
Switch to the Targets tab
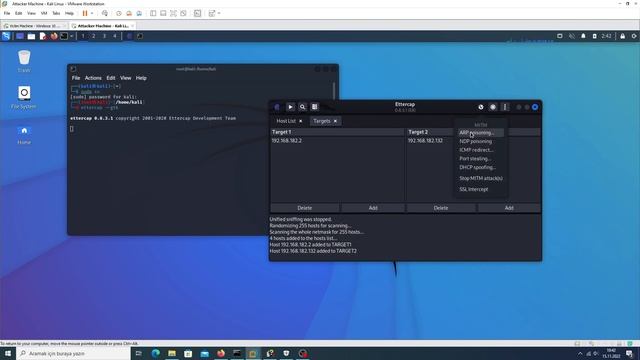pos(322,121)
